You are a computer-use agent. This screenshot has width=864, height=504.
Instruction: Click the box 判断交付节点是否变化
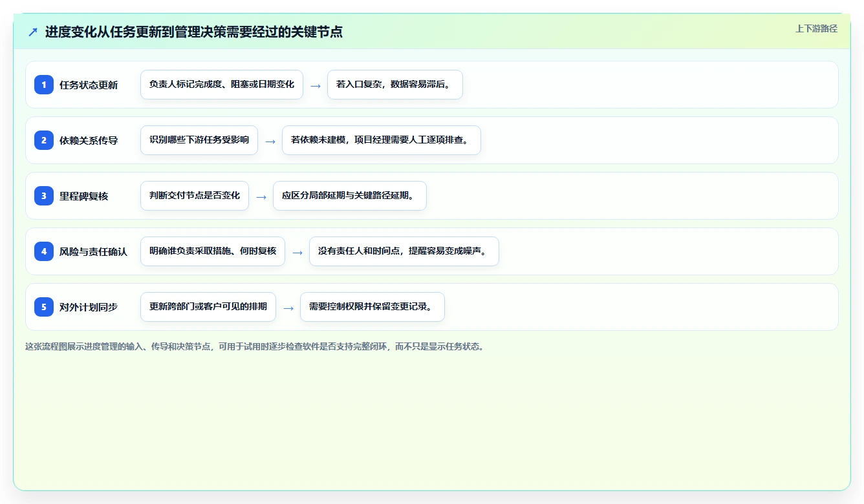coord(195,196)
